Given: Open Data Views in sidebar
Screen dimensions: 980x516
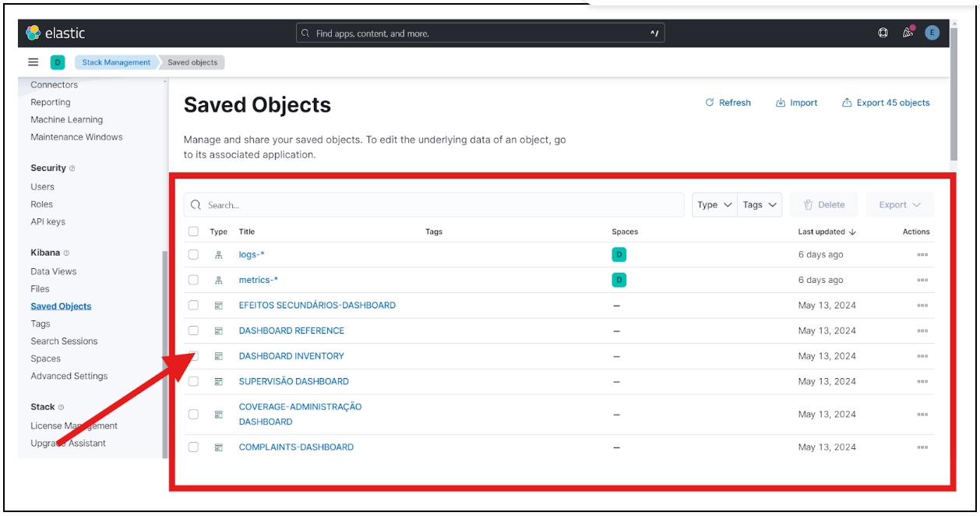Looking at the screenshot, I should pos(54,271).
